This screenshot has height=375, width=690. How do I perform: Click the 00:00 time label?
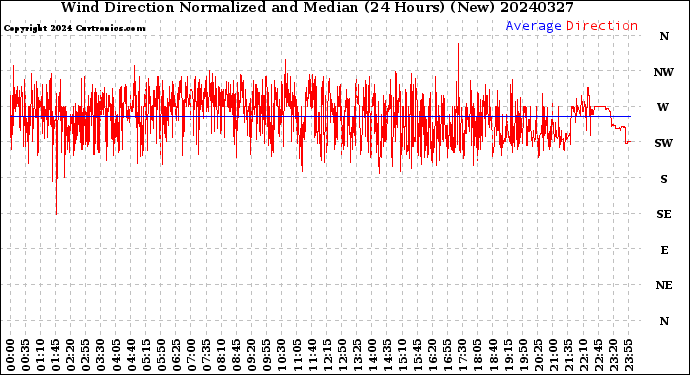11,355
